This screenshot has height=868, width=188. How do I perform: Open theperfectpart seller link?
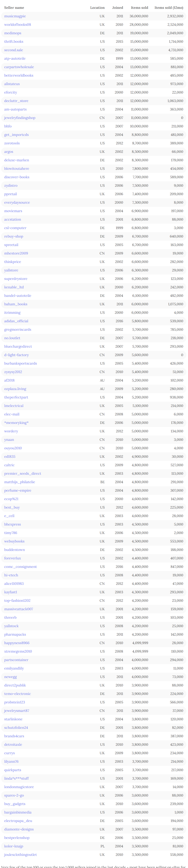[16, 397]
